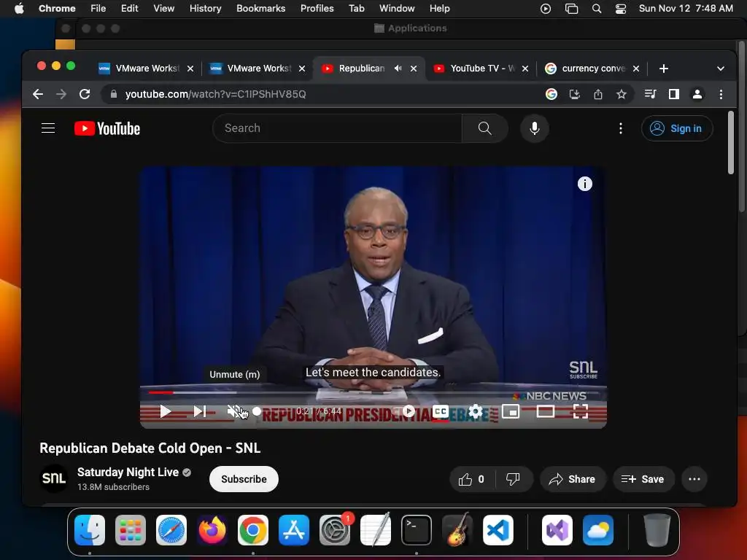Open more actions ellipsis under the video
Image resolution: width=747 pixels, height=560 pixels.
coord(694,479)
